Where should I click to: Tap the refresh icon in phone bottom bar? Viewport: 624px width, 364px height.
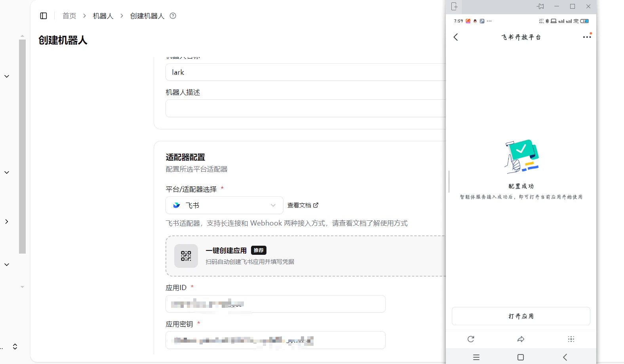click(471, 339)
